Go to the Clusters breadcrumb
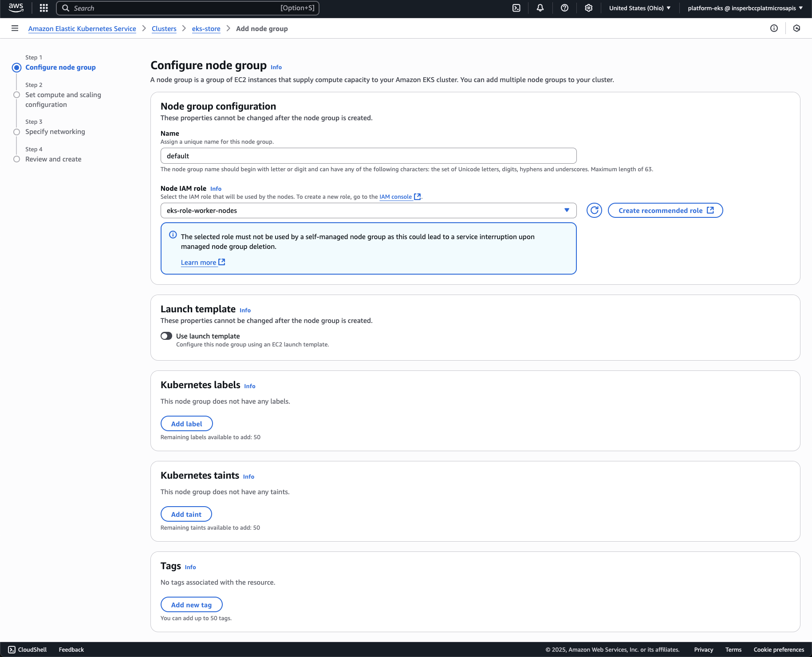This screenshot has height=657, width=812. pos(164,29)
